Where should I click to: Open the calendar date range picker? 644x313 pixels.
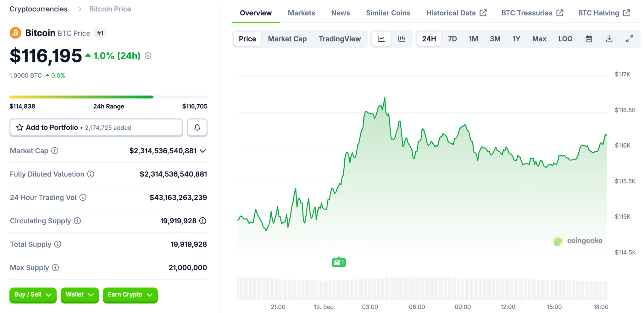(589, 39)
